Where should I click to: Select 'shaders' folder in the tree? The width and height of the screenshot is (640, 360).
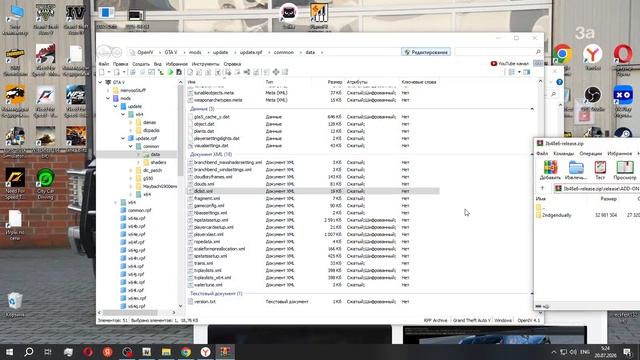click(158, 162)
